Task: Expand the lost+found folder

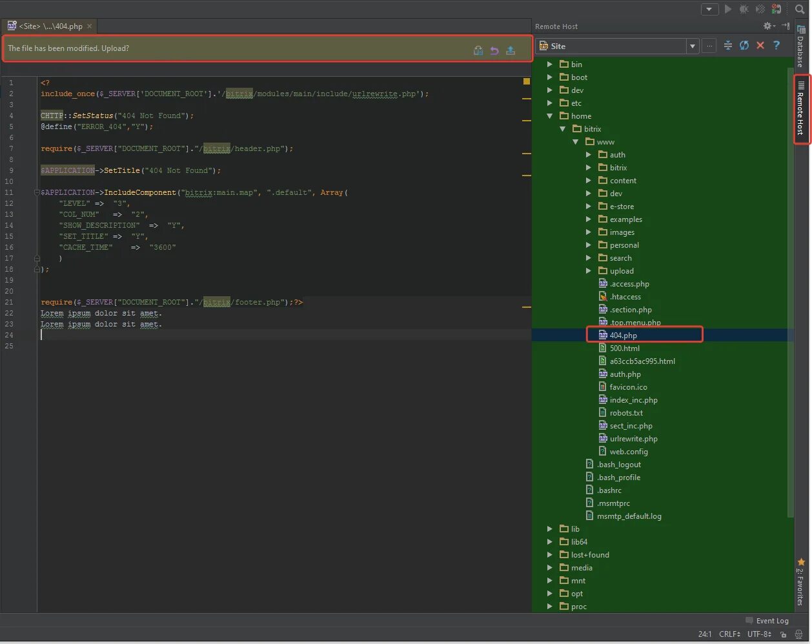Action: click(x=550, y=555)
